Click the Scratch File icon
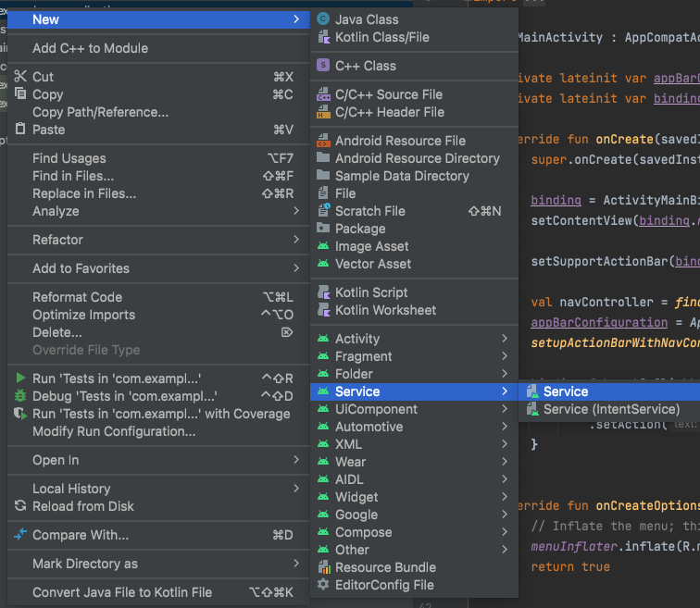 (x=323, y=211)
